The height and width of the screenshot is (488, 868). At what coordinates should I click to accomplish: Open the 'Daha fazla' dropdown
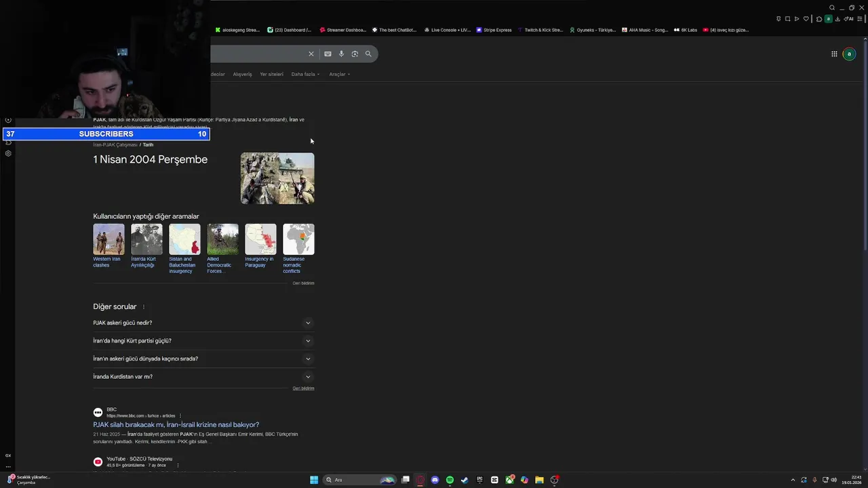point(305,75)
